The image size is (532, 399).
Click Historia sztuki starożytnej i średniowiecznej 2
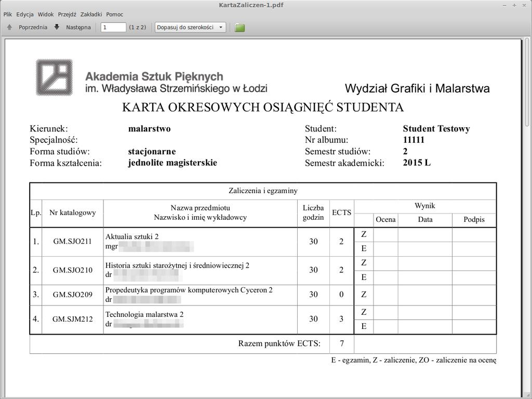point(178,265)
